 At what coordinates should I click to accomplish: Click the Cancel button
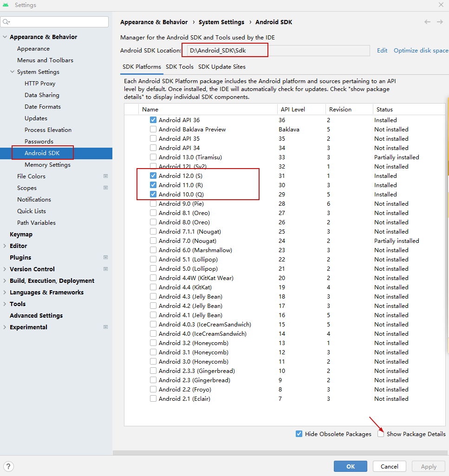pos(390,466)
